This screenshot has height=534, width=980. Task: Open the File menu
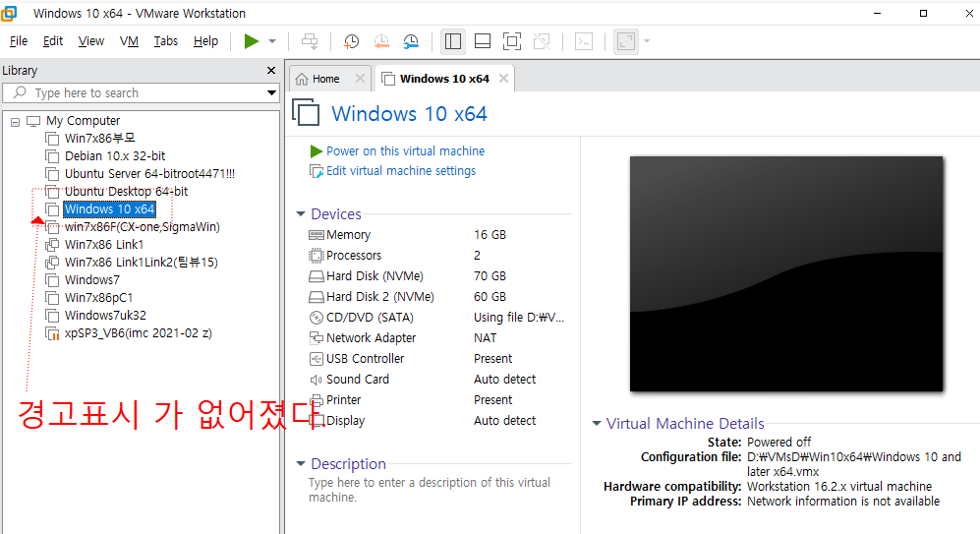point(19,41)
